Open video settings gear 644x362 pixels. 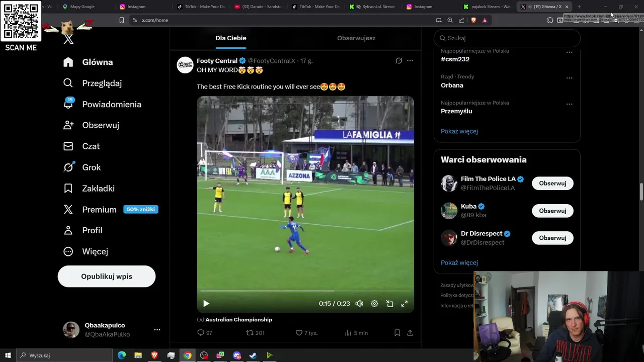coord(374,304)
